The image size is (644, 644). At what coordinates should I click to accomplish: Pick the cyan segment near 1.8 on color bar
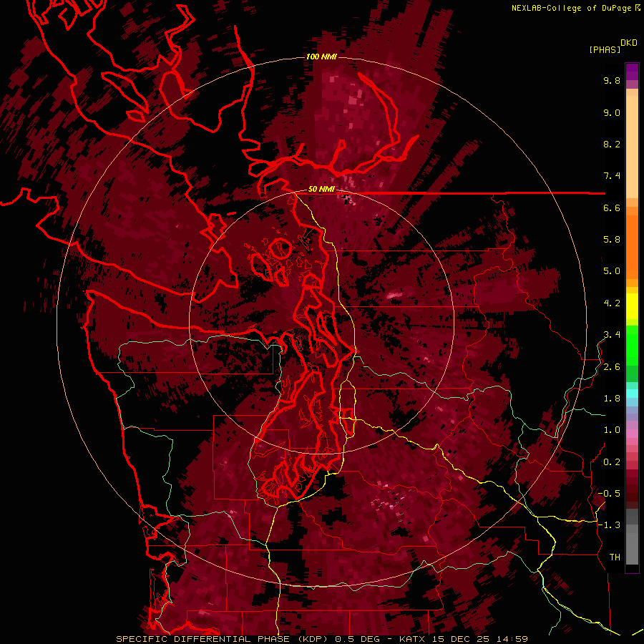pos(632,394)
